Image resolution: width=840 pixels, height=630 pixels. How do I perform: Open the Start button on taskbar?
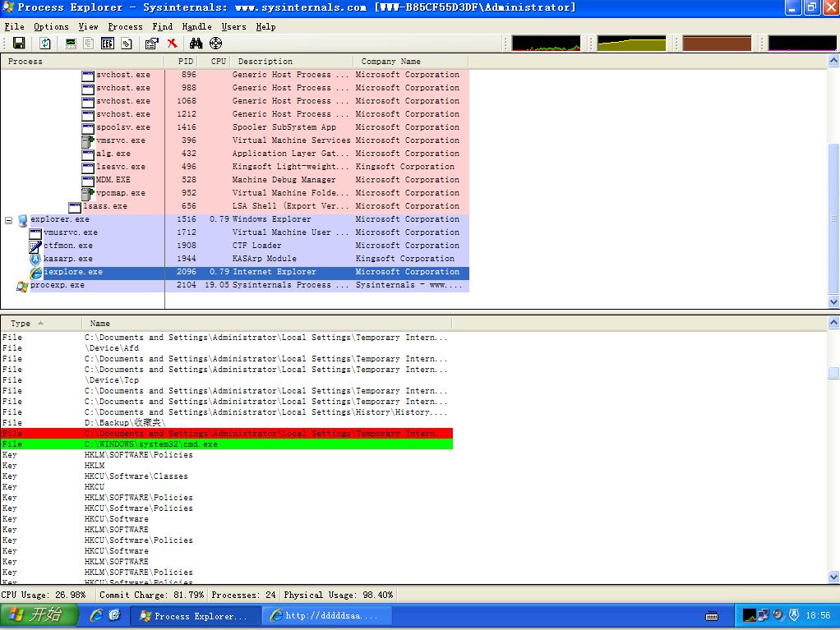[x=39, y=615]
